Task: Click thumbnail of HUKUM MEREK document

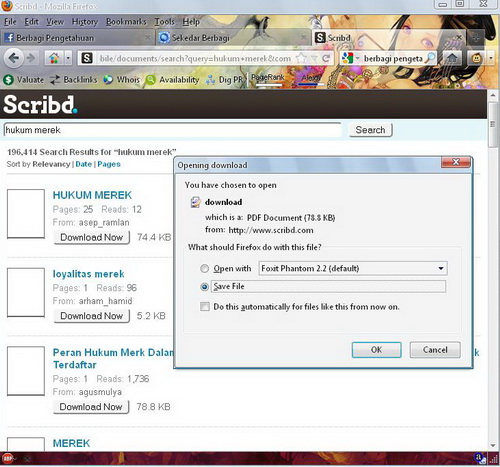Action: (26, 214)
